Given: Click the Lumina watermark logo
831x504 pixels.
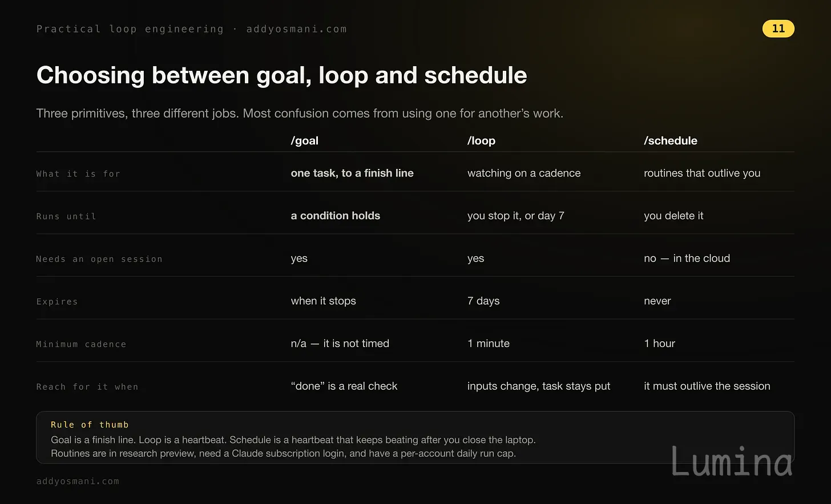Looking at the screenshot, I should pyautogui.click(x=732, y=461).
